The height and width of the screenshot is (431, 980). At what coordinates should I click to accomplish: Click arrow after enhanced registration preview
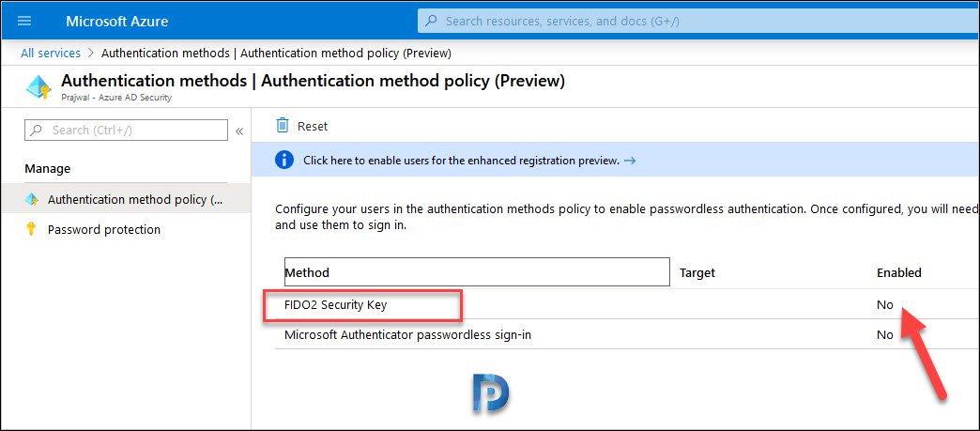point(630,161)
